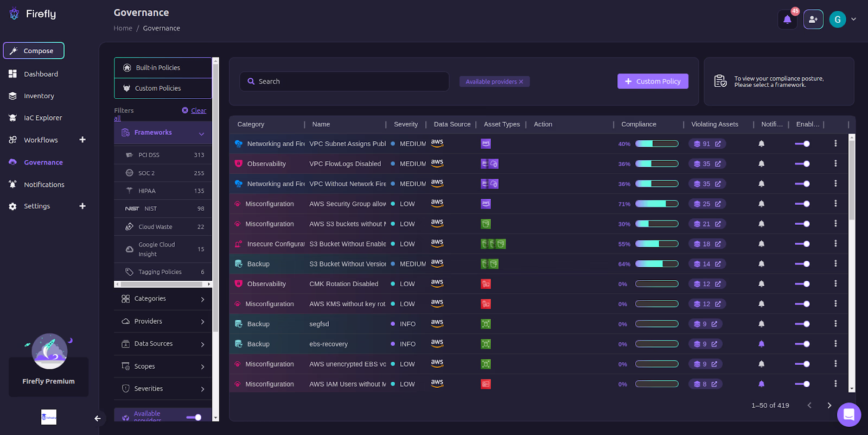Collapse the sidebar with the back arrow

coord(98,418)
